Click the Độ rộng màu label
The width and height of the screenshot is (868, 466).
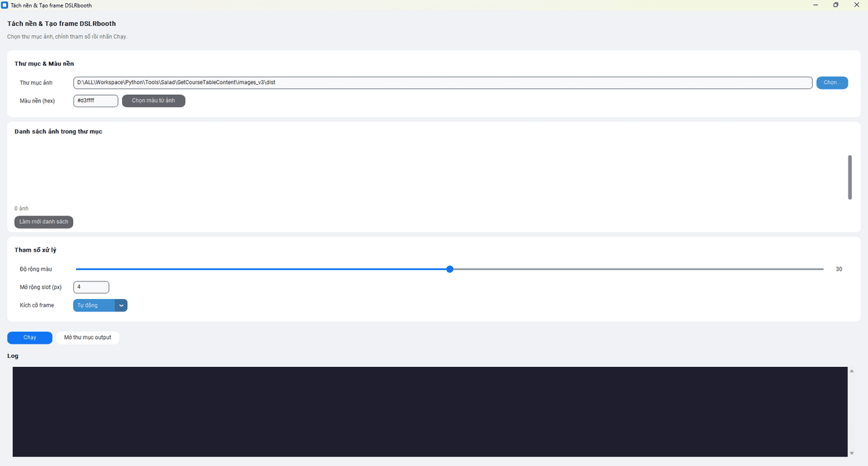[x=36, y=269]
